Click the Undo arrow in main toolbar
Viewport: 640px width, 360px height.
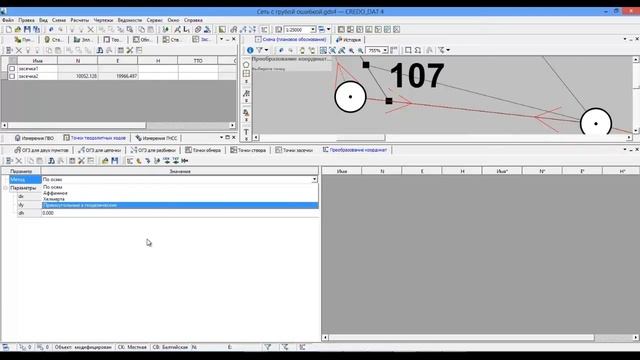51,29
